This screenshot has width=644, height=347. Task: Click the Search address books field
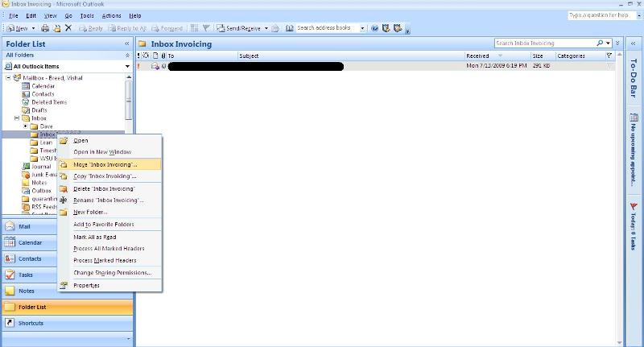point(328,28)
